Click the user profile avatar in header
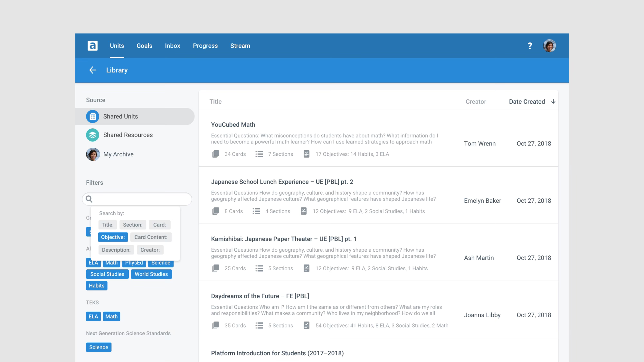The height and width of the screenshot is (362, 644). pyautogui.click(x=549, y=46)
